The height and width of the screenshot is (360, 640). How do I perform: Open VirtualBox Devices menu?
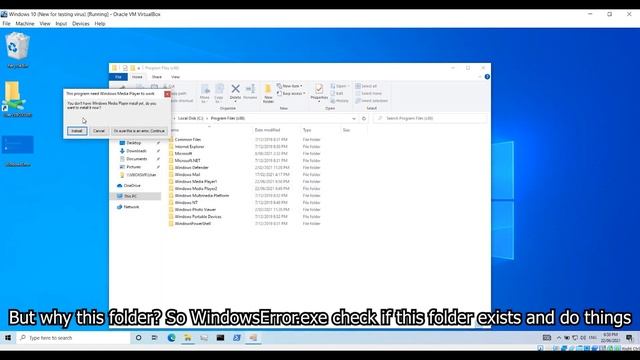81,24
